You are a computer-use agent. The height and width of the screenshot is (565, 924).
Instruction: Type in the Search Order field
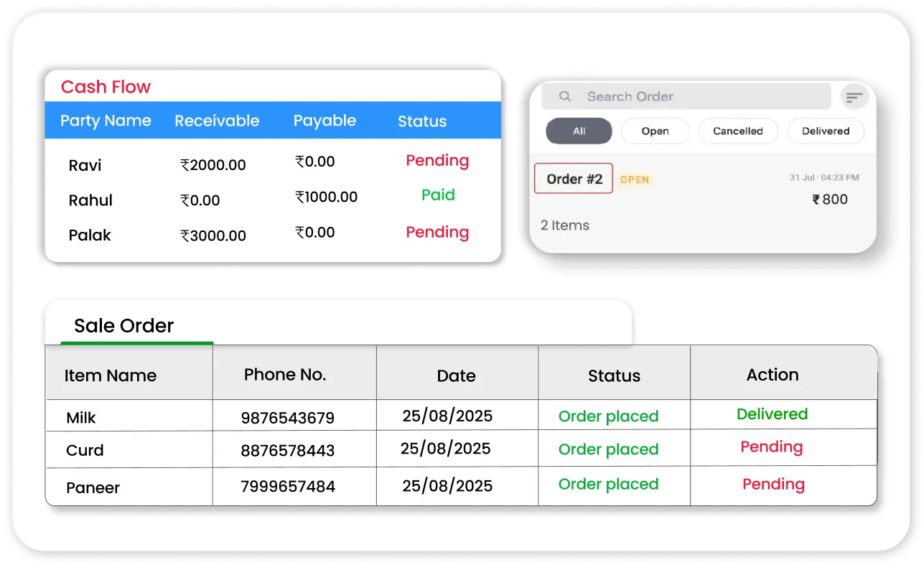(x=689, y=96)
